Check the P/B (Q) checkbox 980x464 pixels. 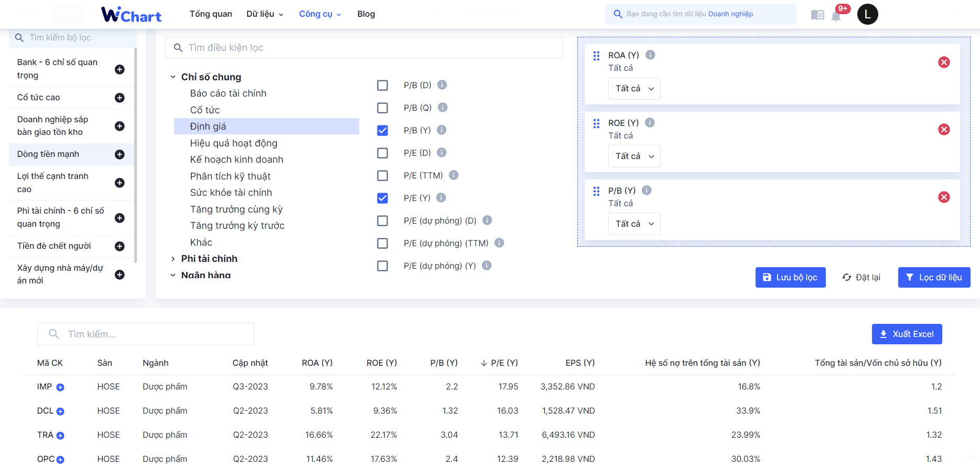(383, 108)
